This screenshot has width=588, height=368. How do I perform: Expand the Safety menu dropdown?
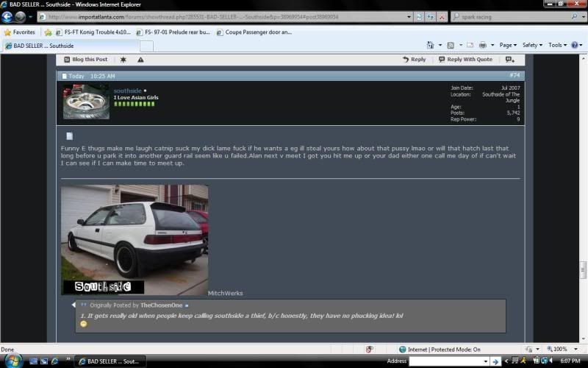click(532, 45)
